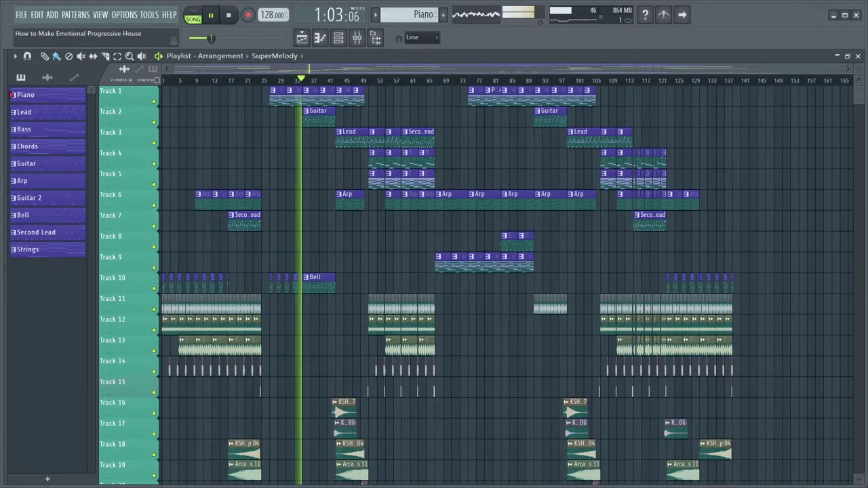Viewport: 868px width, 488px height.
Task: Open the Piano pattern selector dropdown
Action: pos(410,14)
